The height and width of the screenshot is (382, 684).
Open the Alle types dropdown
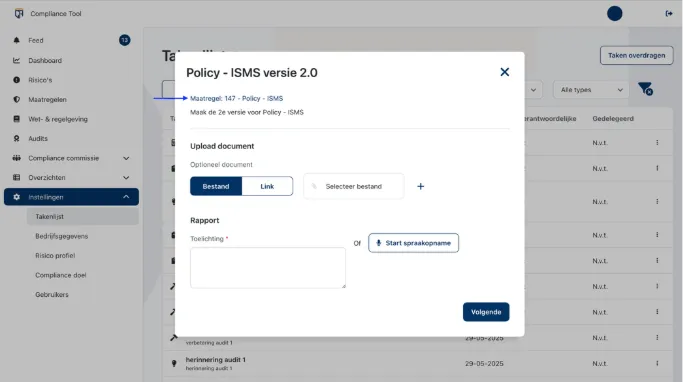(591, 90)
